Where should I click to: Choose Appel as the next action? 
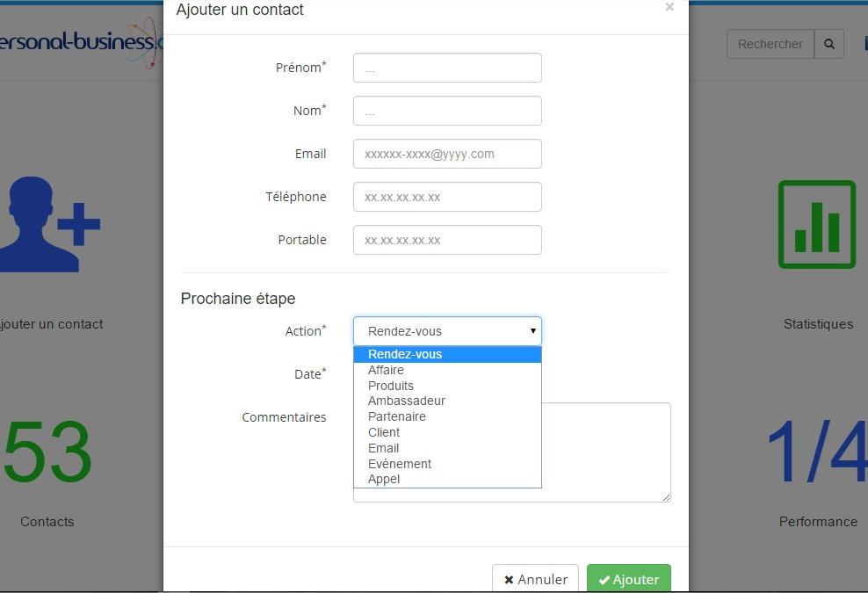[384, 479]
